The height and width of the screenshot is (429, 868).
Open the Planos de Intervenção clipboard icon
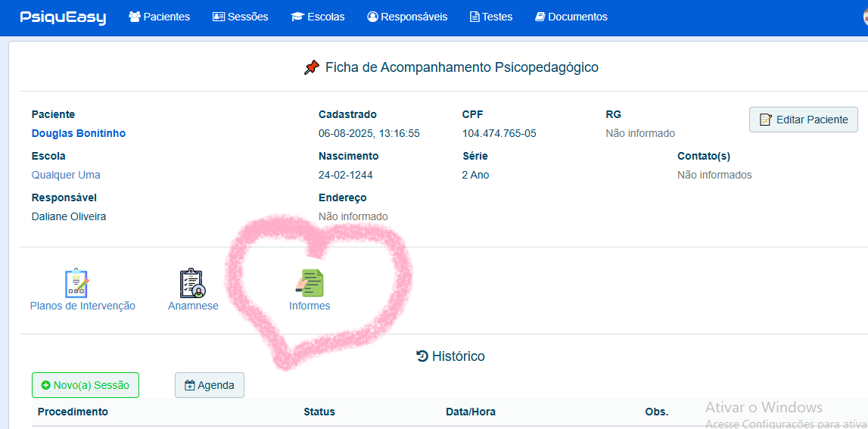coord(77,283)
